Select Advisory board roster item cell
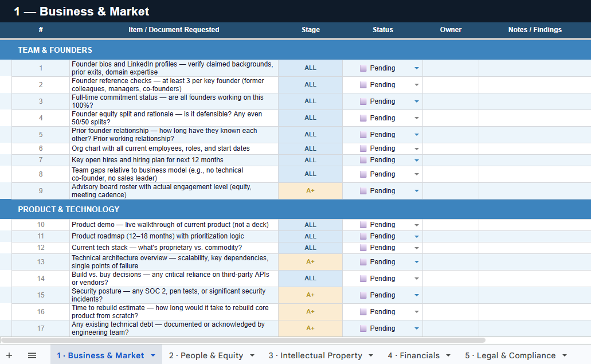This screenshot has width=591, height=364. 174,191
